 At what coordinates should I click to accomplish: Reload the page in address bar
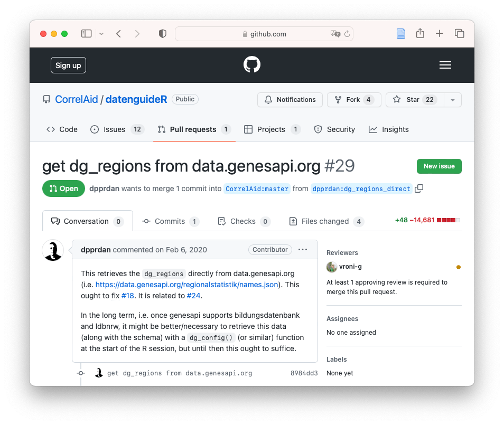click(x=347, y=34)
